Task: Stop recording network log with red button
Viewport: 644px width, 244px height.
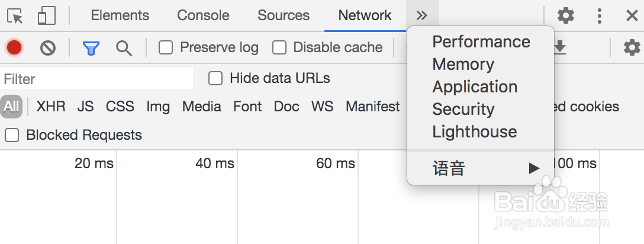Action: (14, 47)
